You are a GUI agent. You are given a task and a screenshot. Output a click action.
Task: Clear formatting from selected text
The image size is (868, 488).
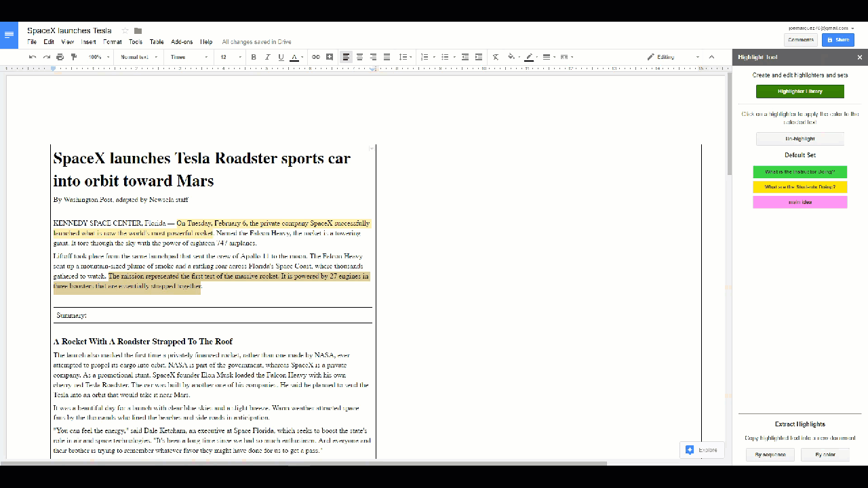[x=496, y=57]
